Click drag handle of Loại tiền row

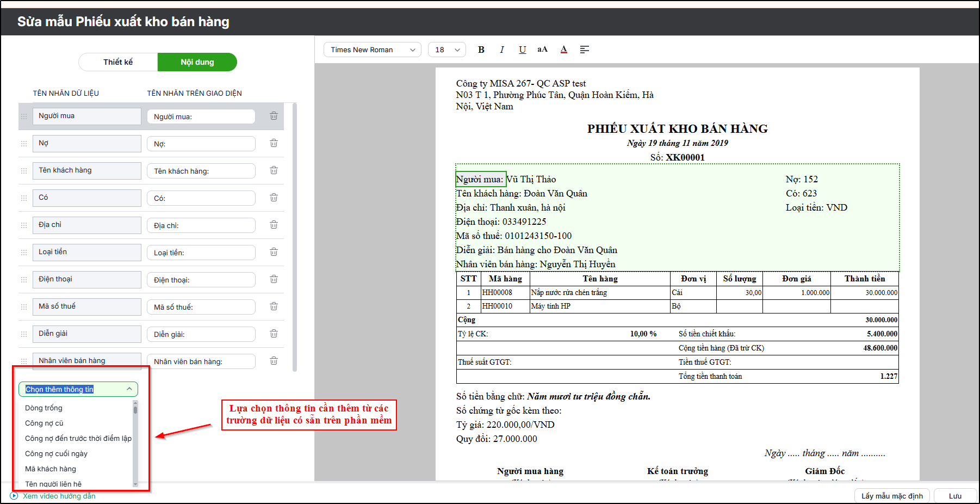[24, 253]
